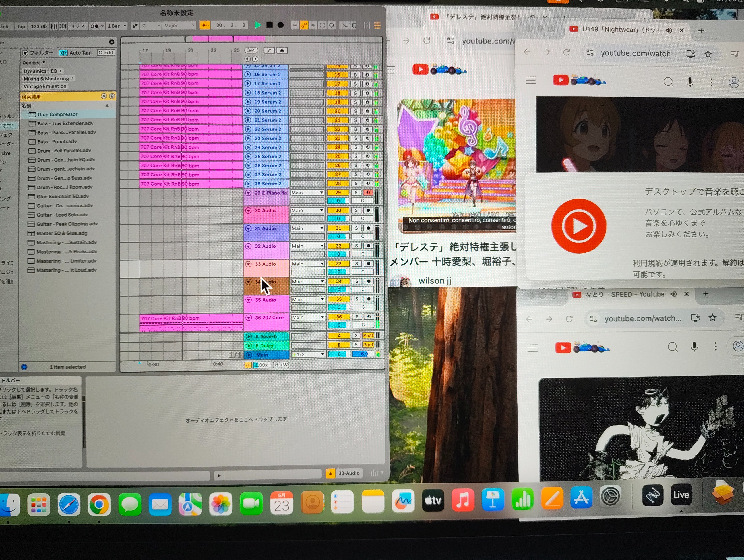Collapse the フィルター filter section triangle
The width and height of the screenshot is (744, 560).
tap(25, 53)
